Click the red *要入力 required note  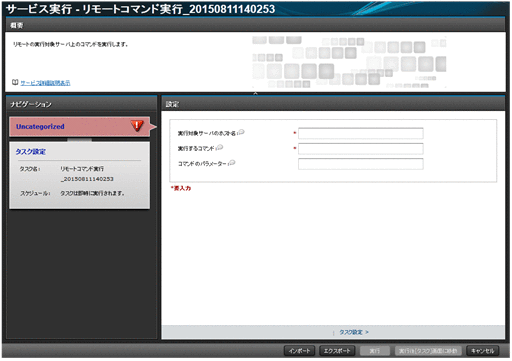[x=181, y=188]
